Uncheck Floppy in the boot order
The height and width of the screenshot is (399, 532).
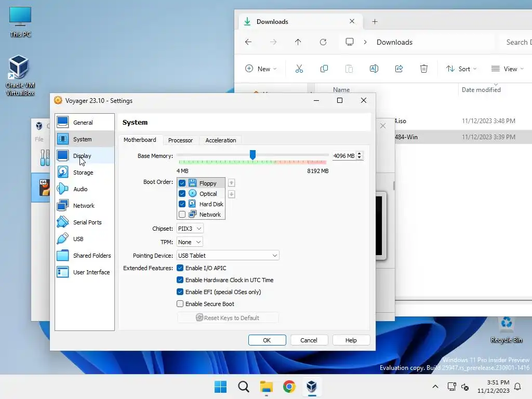(182, 183)
